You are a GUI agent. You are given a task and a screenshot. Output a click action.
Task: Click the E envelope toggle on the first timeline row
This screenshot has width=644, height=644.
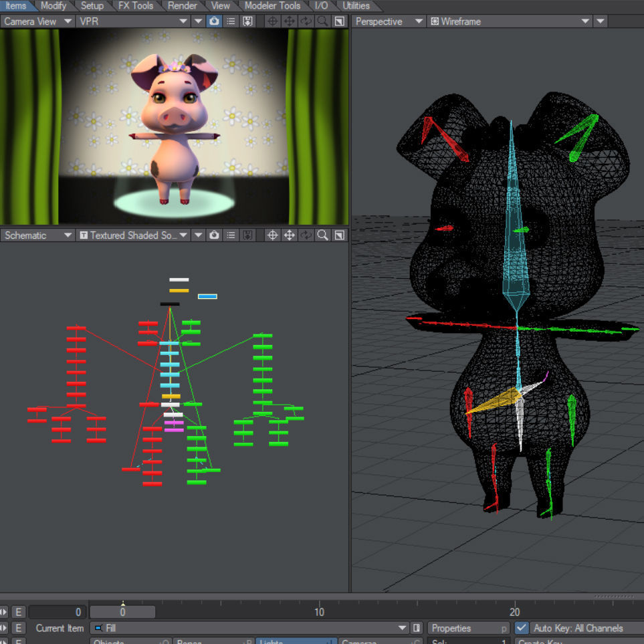click(x=19, y=611)
